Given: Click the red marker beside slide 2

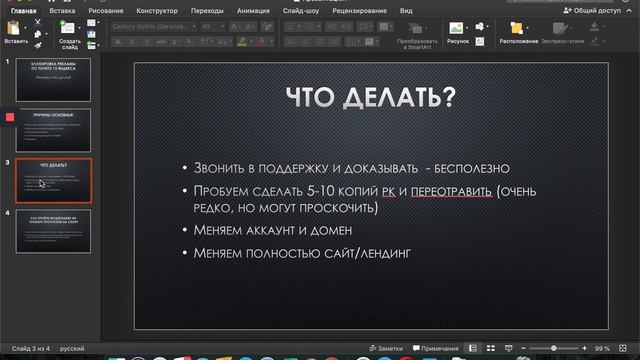Looking at the screenshot, I should pos(10,118).
